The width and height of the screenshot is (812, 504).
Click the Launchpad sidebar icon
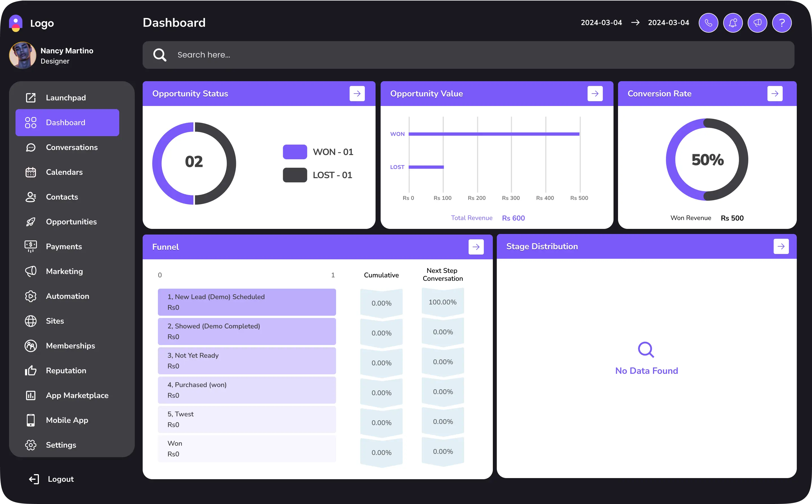point(31,98)
